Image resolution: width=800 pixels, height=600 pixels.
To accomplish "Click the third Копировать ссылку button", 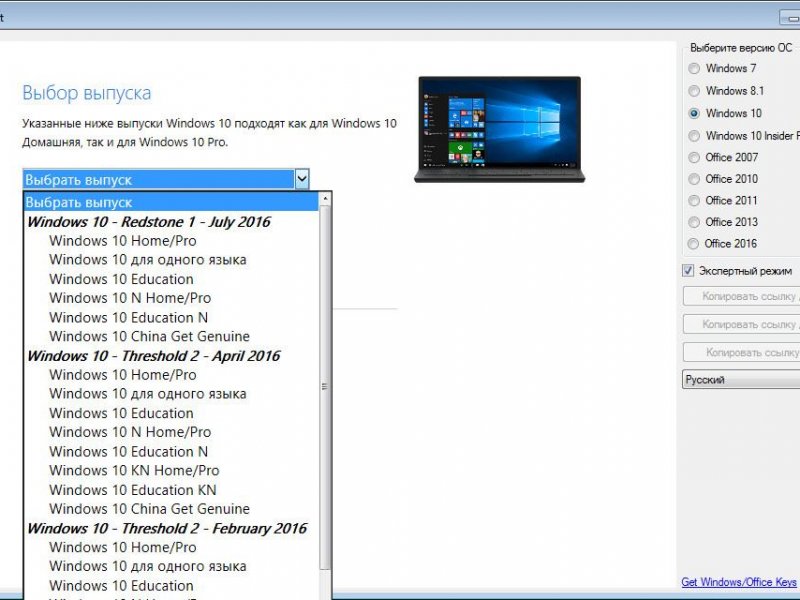I will (x=741, y=352).
